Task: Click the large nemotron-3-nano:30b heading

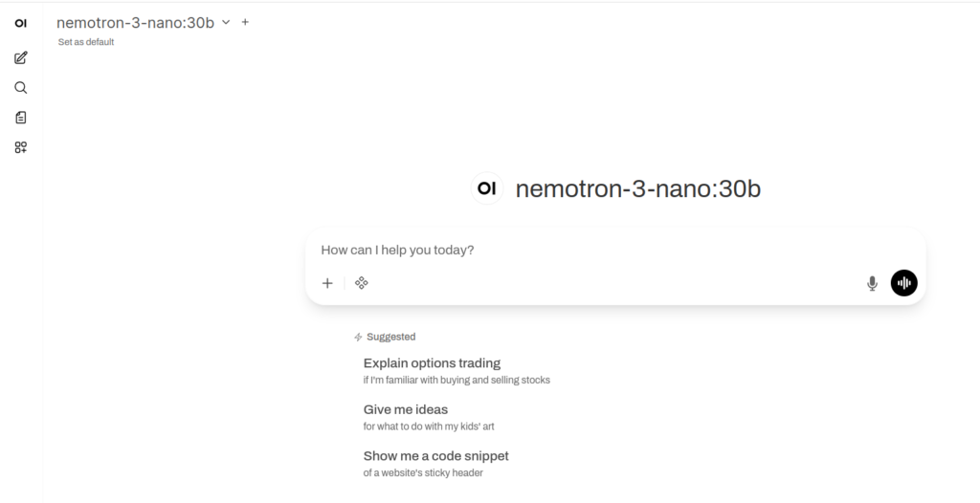Action: [x=637, y=188]
